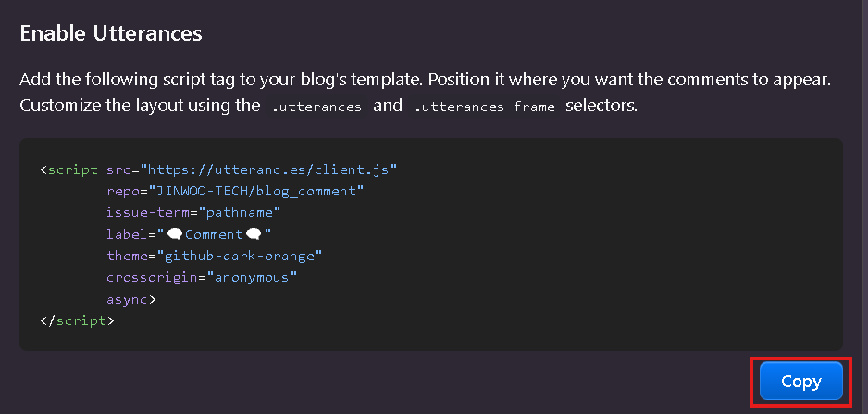Viewport: 868px width, 414px height.
Task: Click the client.js script src URL
Action: [x=269, y=169]
